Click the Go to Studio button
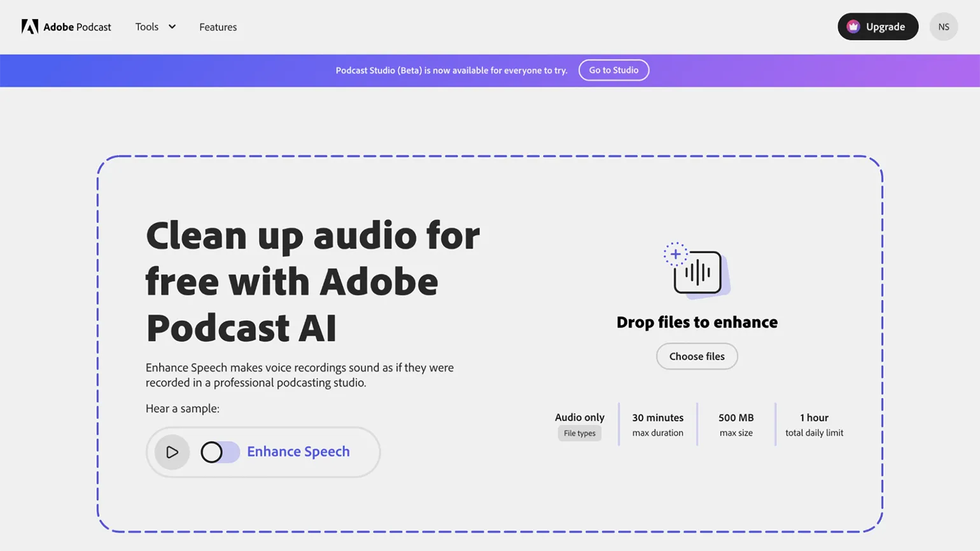Image resolution: width=980 pixels, height=551 pixels. [613, 70]
